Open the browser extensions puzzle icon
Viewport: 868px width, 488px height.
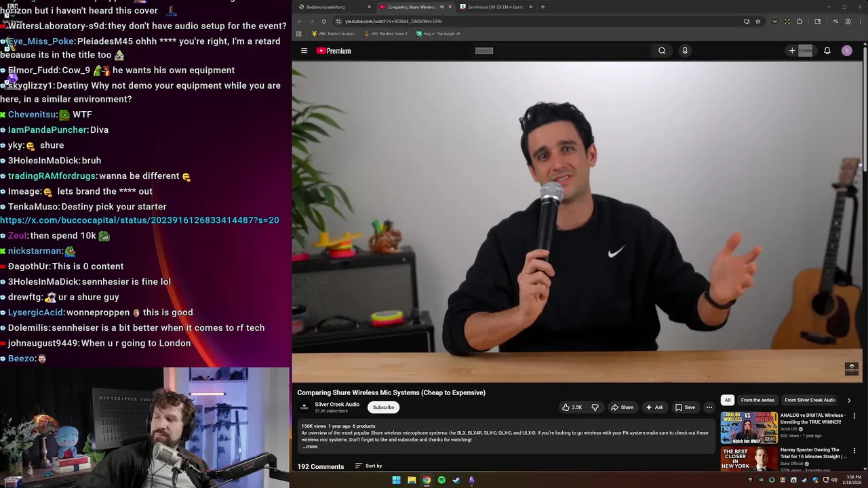coord(800,21)
